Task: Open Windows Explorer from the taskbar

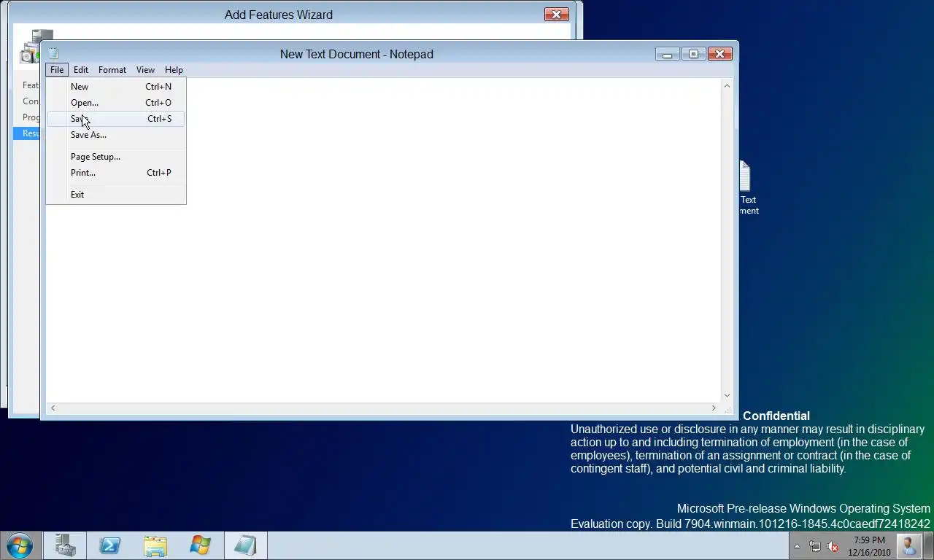Action: 155,545
